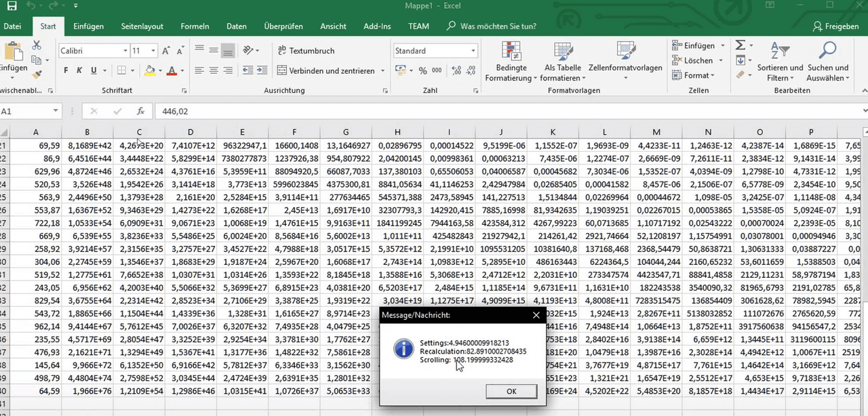The height and width of the screenshot is (416, 868).
Task: Align text to middle of cell
Action: (214, 50)
